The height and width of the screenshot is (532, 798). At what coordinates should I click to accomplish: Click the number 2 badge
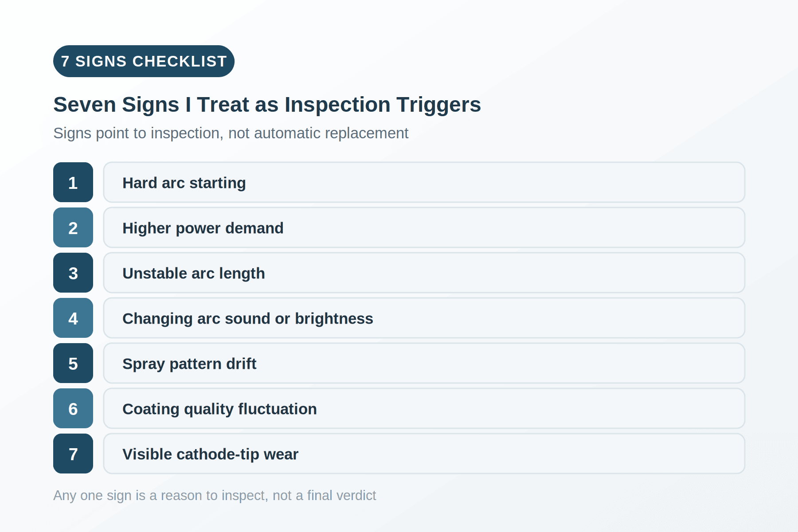(73, 227)
